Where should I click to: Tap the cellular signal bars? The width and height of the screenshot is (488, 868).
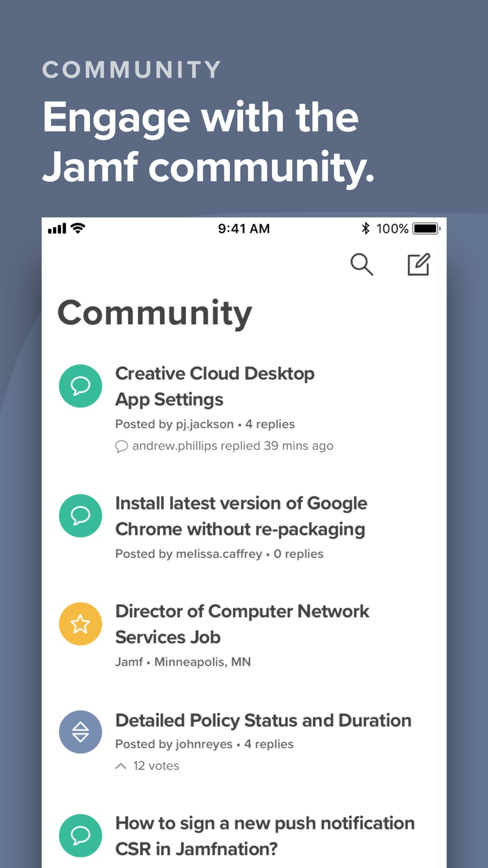click(57, 228)
